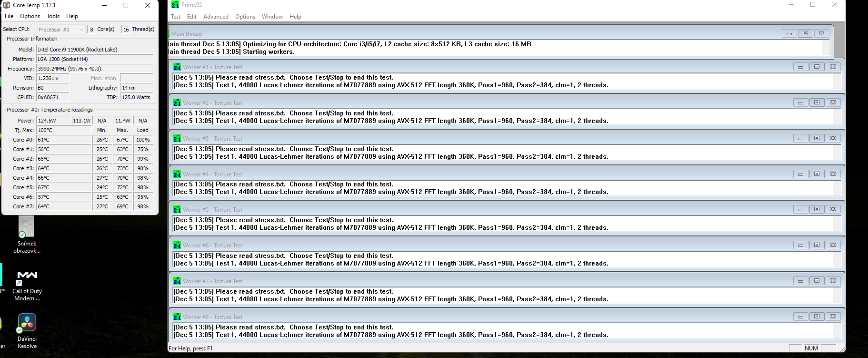Viewport: 868px width, 358px height.
Task: Close the Main thread child window
Action: (821, 33)
